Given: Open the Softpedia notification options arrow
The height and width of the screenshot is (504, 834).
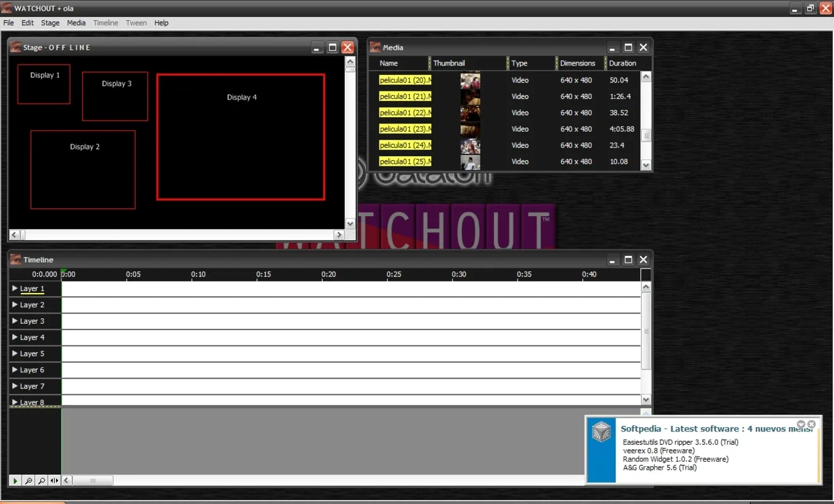Looking at the screenshot, I should [801, 425].
